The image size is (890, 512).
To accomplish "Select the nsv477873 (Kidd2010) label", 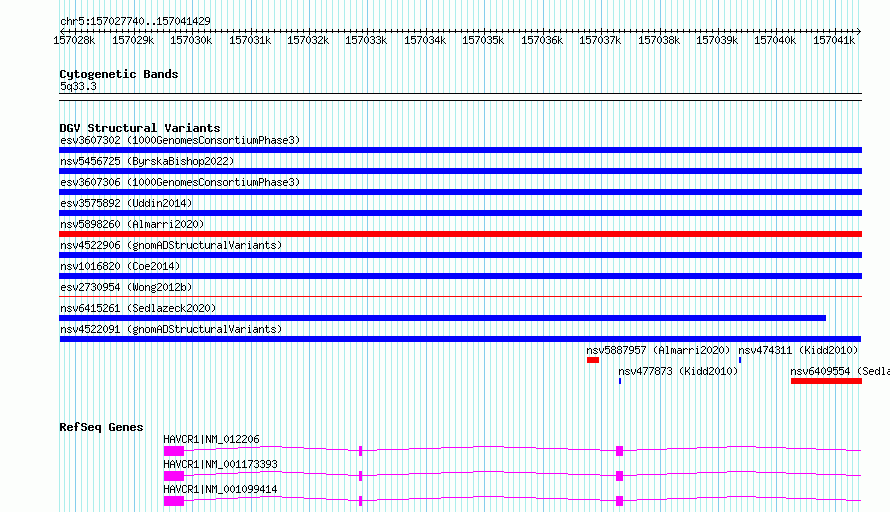I will pos(678,371).
